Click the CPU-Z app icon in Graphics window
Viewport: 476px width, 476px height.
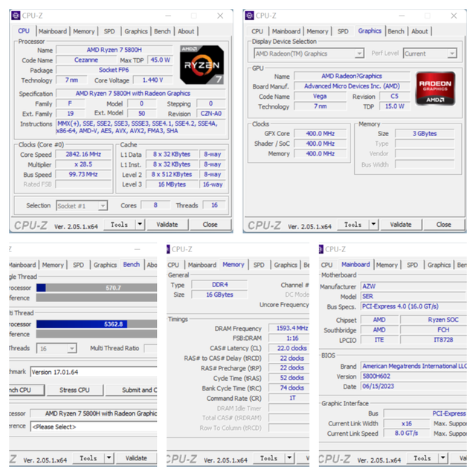tap(249, 16)
